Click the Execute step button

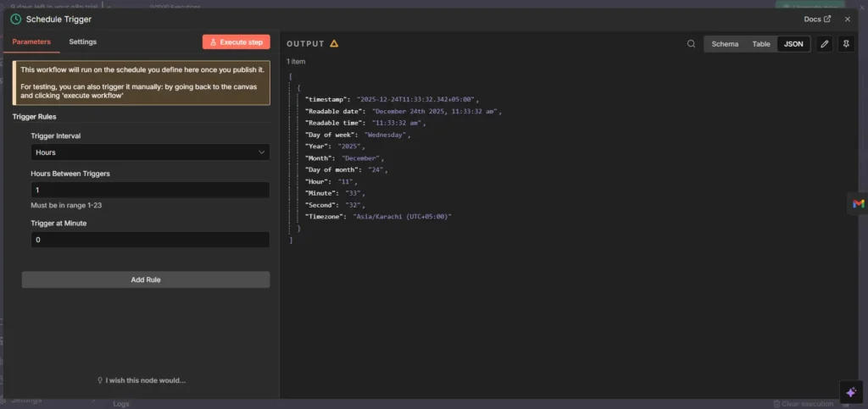[x=236, y=42]
